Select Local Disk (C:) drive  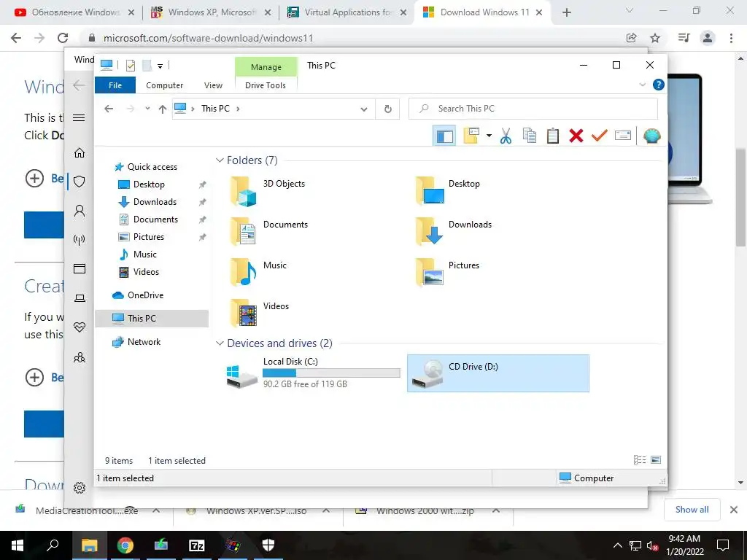(x=313, y=373)
